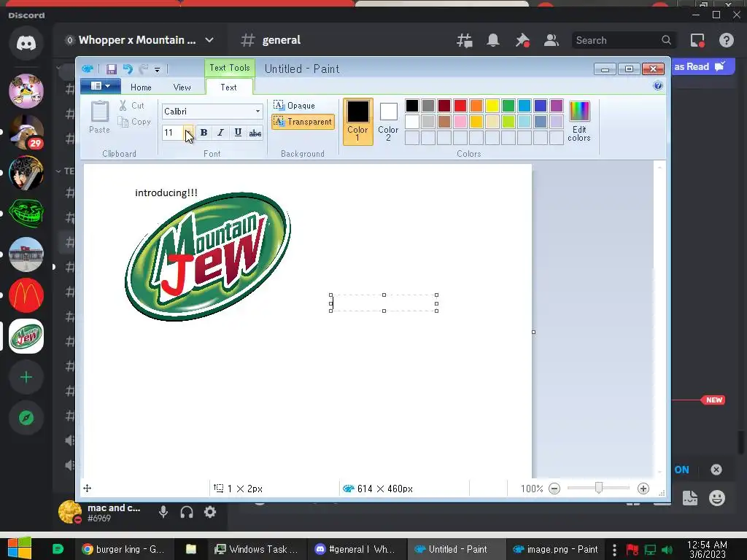Click the zoom in plus button
747x560 pixels.
tap(643, 489)
